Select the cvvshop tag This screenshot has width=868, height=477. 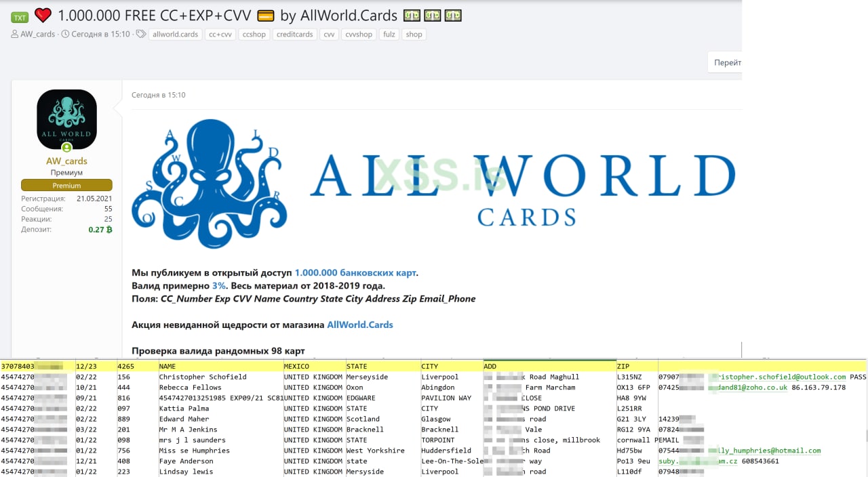[359, 35]
